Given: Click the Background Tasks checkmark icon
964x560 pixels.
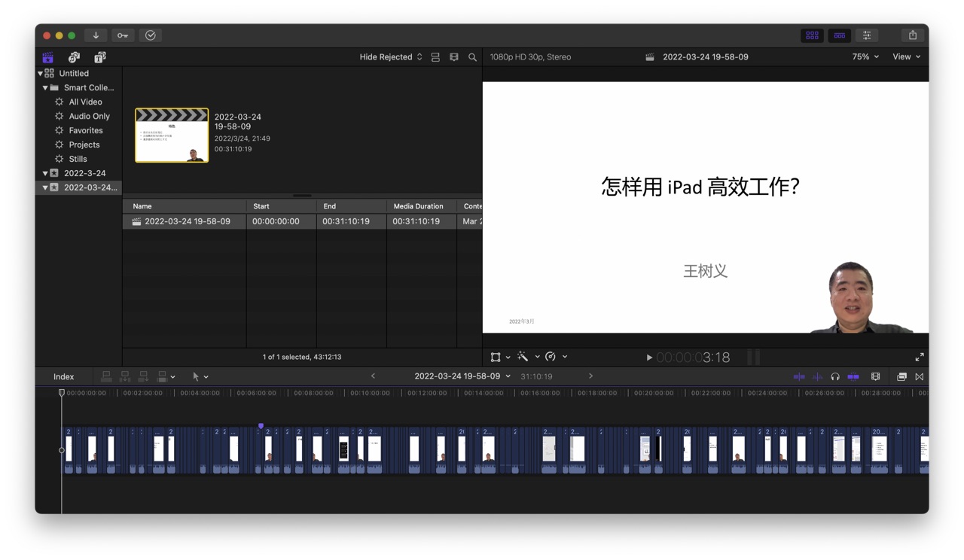Looking at the screenshot, I should [150, 35].
